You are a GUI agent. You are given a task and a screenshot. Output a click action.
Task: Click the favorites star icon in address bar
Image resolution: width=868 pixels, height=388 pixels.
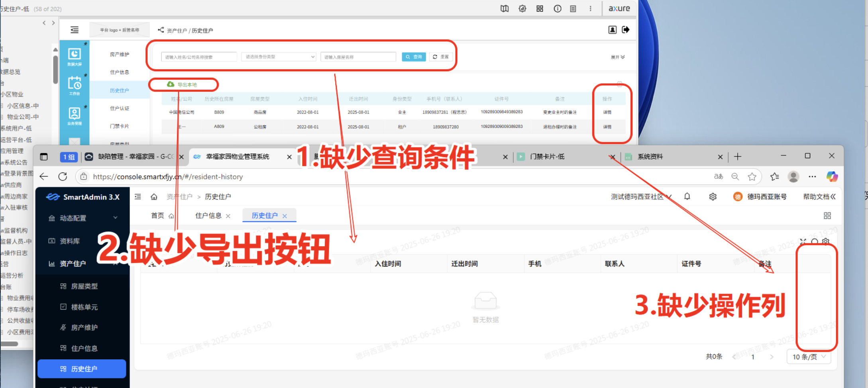[x=752, y=176]
